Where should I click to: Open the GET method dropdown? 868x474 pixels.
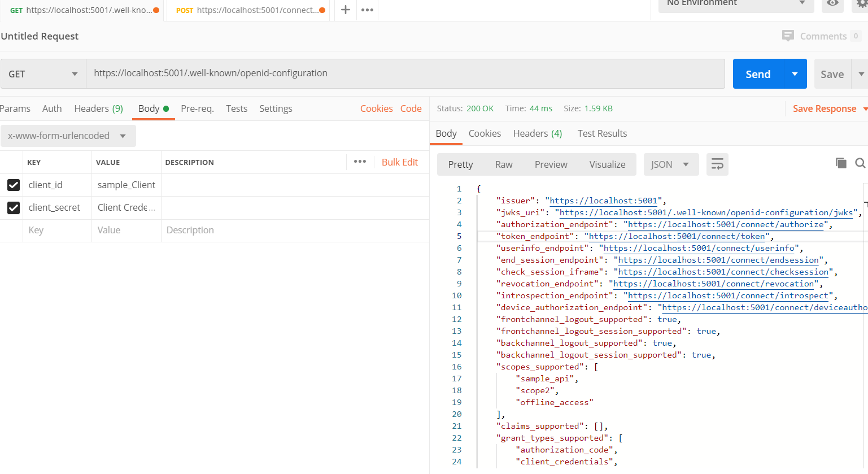pyautogui.click(x=43, y=74)
